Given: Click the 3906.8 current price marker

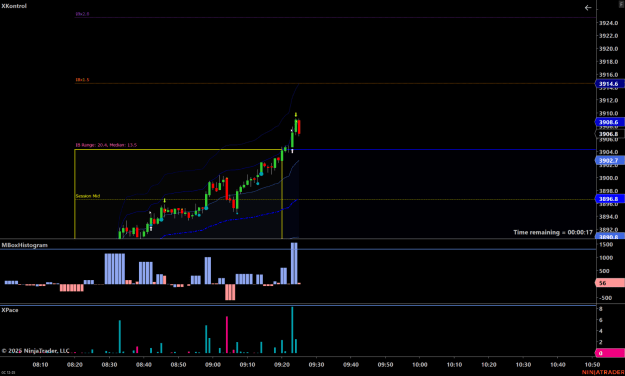Looking at the screenshot, I should point(609,134).
